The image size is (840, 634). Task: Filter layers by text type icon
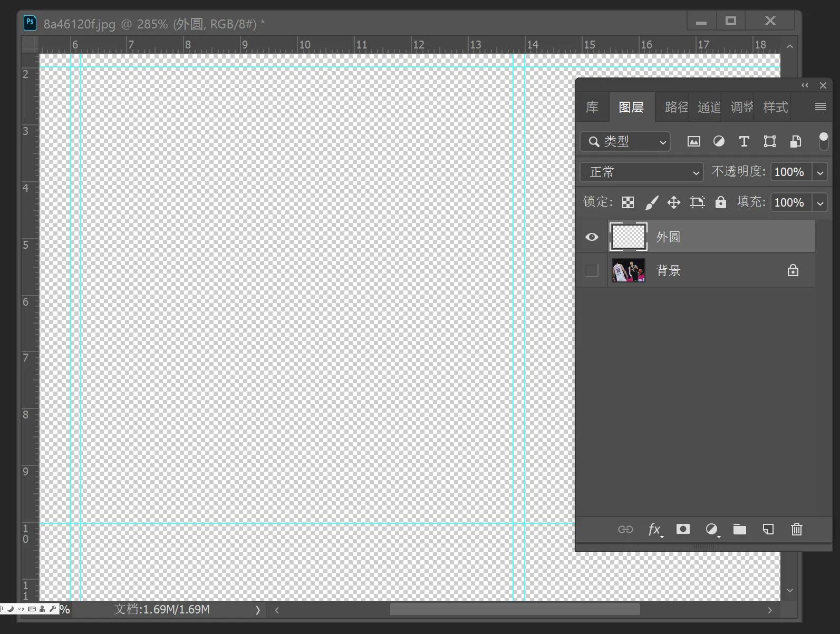pos(744,141)
